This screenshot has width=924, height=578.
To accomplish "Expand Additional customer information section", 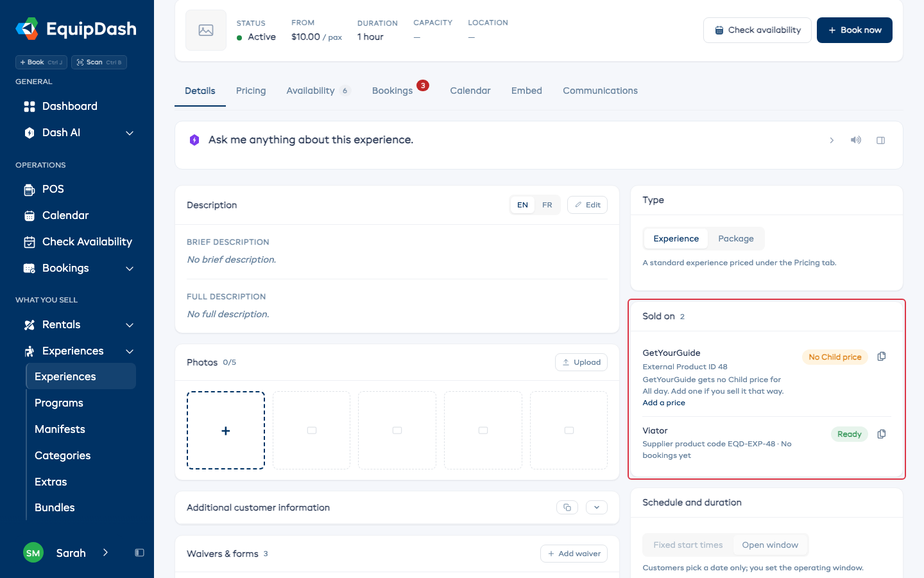I will coord(597,507).
